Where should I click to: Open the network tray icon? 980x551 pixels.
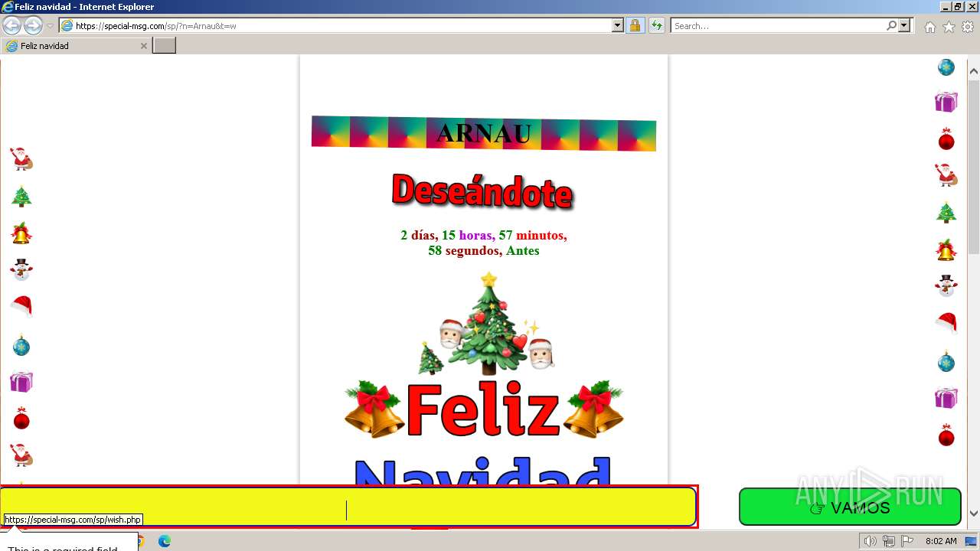point(889,541)
